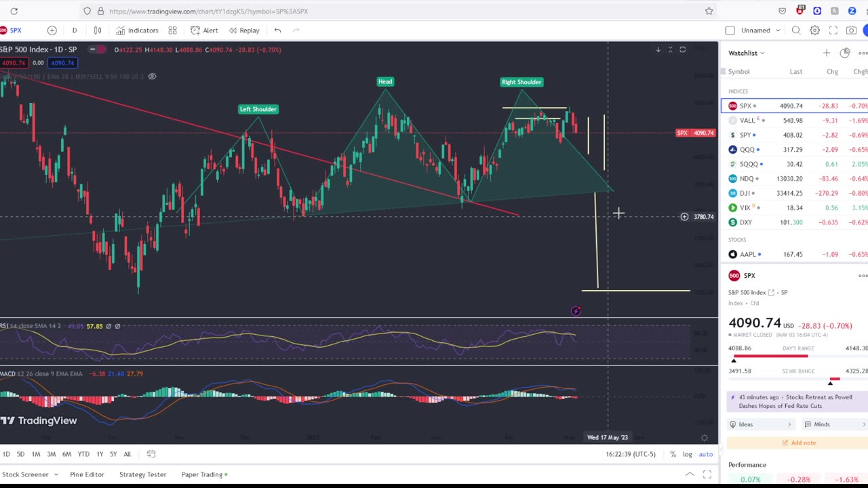Collapse the STOCKS section header
Image resolution: width=868 pixels, height=488 pixels.
click(x=736, y=240)
